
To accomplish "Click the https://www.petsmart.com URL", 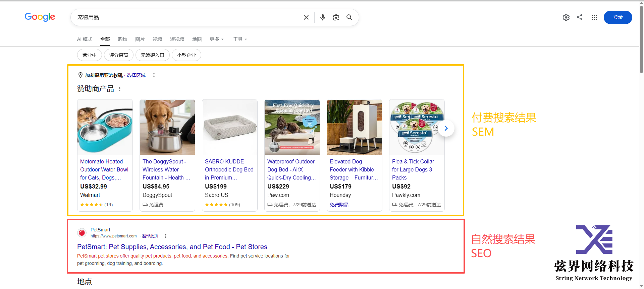I will (113, 236).
